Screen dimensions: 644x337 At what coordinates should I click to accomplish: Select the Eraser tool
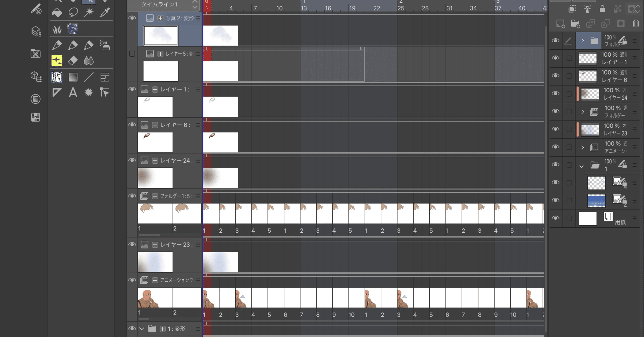[73, 60]
